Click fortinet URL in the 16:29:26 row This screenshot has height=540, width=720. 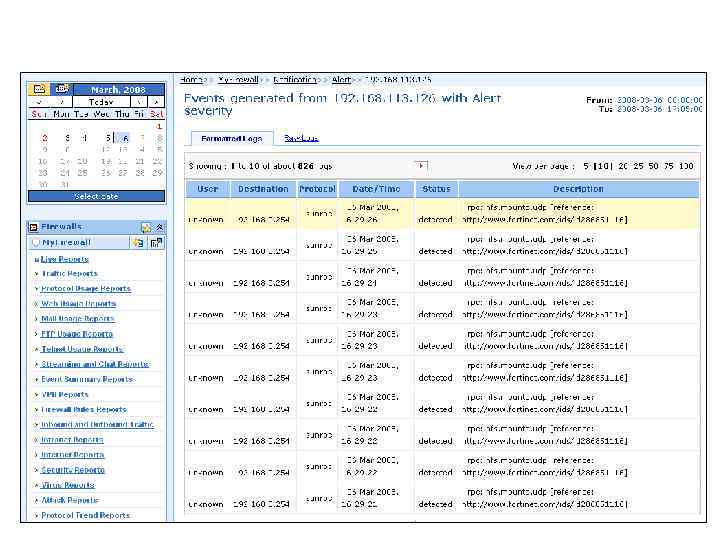pos(545,220)
